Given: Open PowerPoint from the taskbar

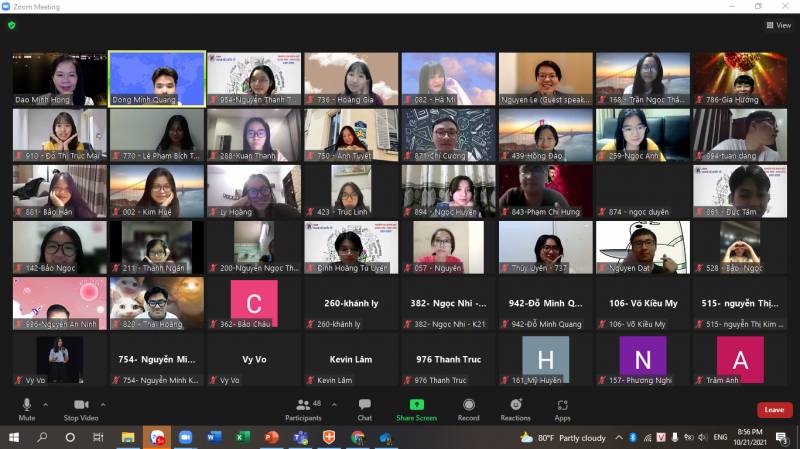Looking at the screenshot, I should 271,437.
